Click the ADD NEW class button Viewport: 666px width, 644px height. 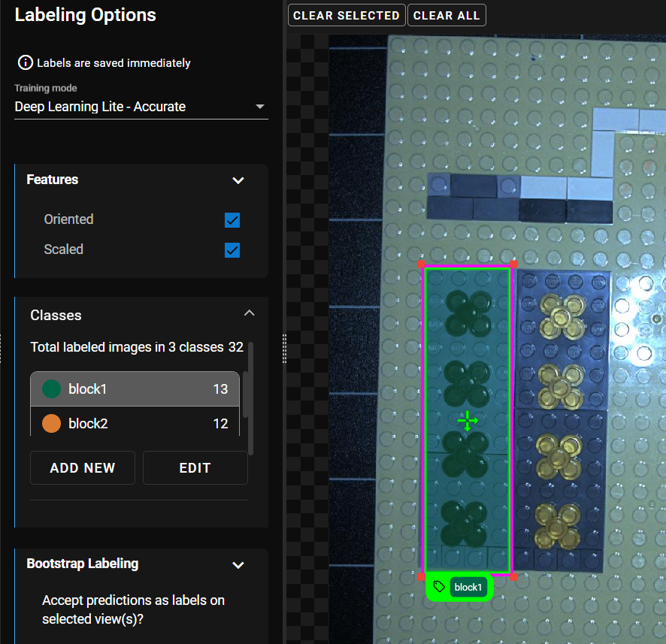click(x=83, y=468)
